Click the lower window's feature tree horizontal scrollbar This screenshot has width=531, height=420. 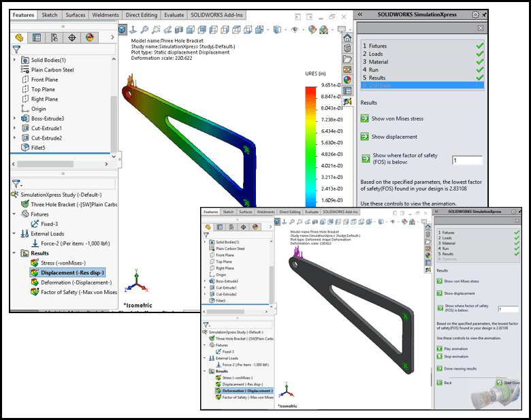click(x=225, y=311)
